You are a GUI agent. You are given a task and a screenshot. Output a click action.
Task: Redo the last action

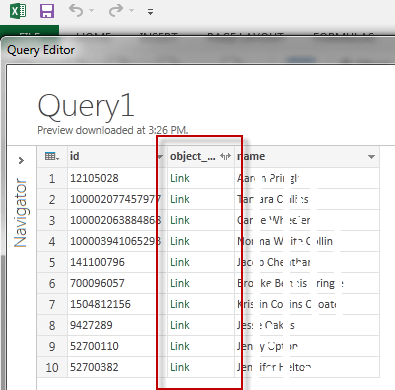coord(116,11)
